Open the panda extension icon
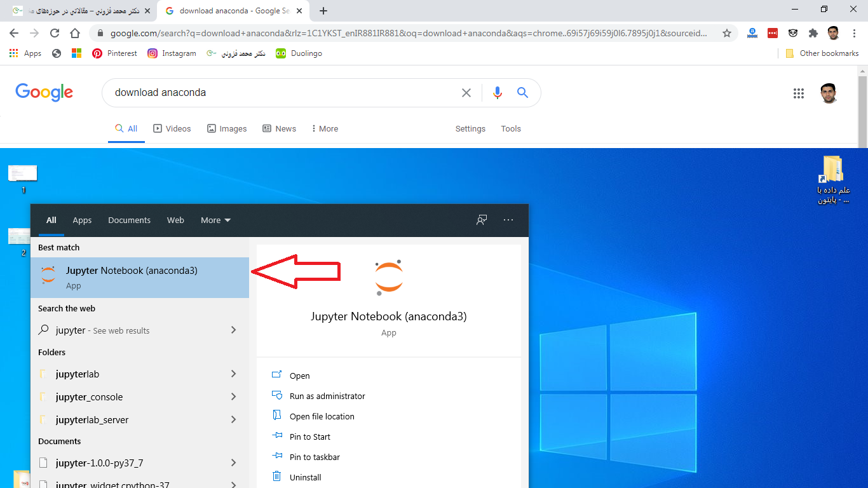 792,33
